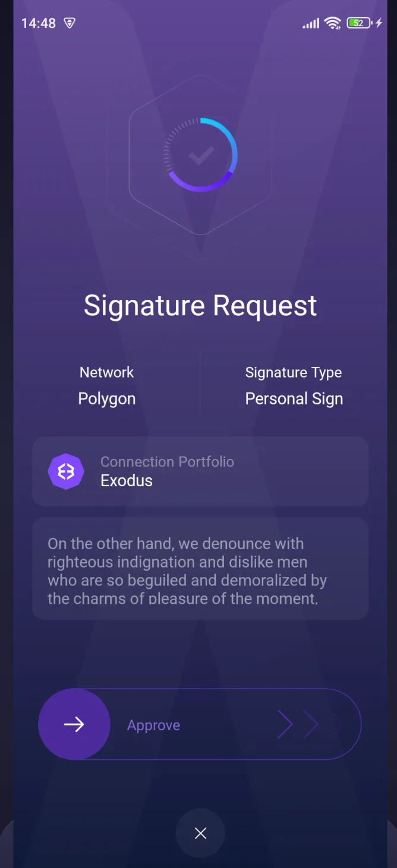
Task: Tap the Personal Sign value text
Action: pos(294,398)
